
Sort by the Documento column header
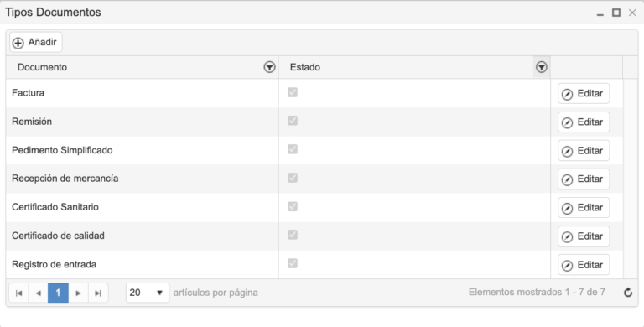pyautogui.click(x=42, y=67)
